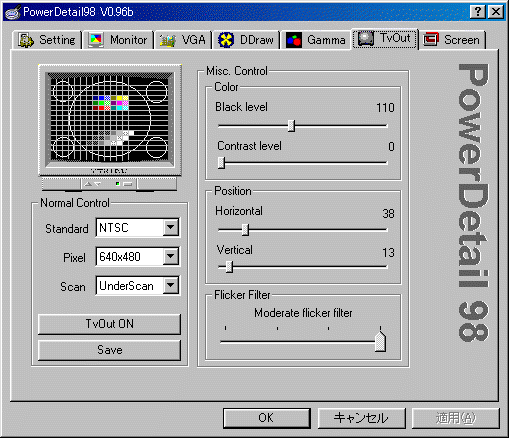
Task: Go to the VGA tab
Action: 183,40
